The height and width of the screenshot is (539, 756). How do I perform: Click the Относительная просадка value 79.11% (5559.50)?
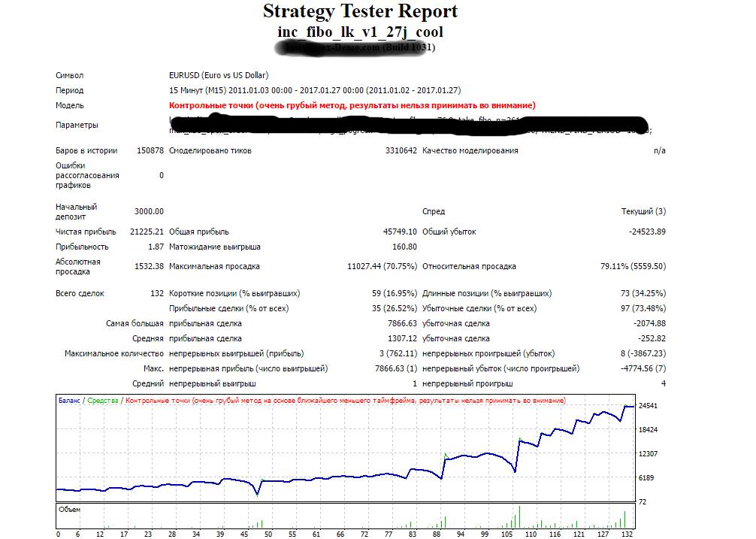(x=633, y=266)
